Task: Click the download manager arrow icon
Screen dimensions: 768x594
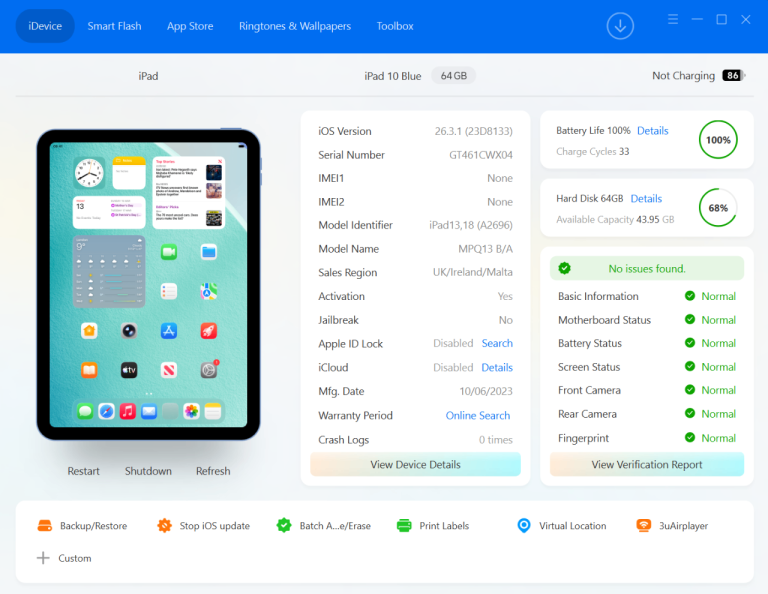Action: 620,26
